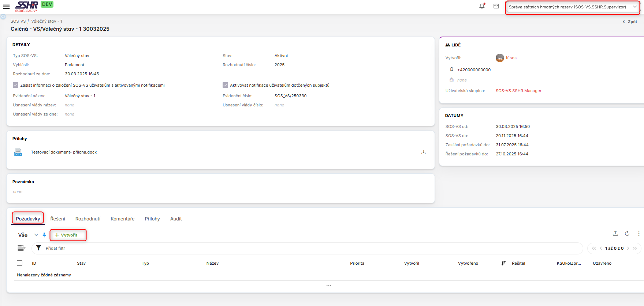This screenshot has width=644, height=306.
Task: Open the Správa státních hmotných rezerv dropdown
Action: 572,7
